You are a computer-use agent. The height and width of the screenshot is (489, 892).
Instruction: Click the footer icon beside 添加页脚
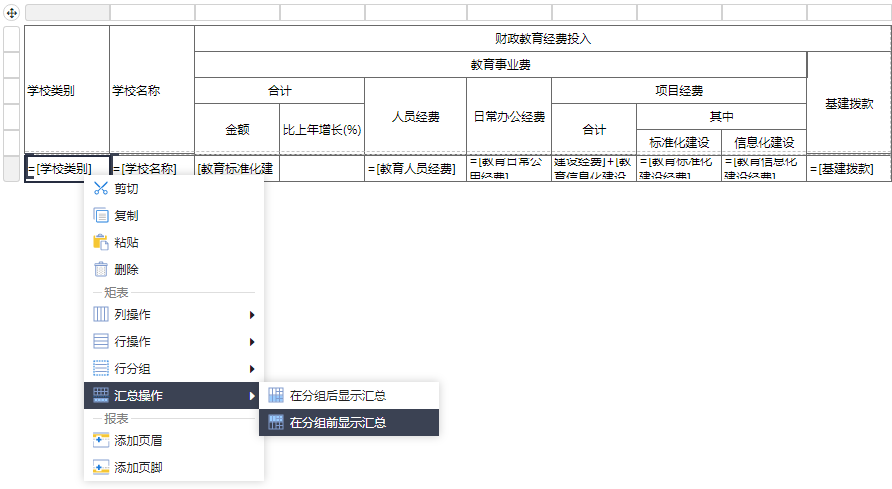[101, 467]
